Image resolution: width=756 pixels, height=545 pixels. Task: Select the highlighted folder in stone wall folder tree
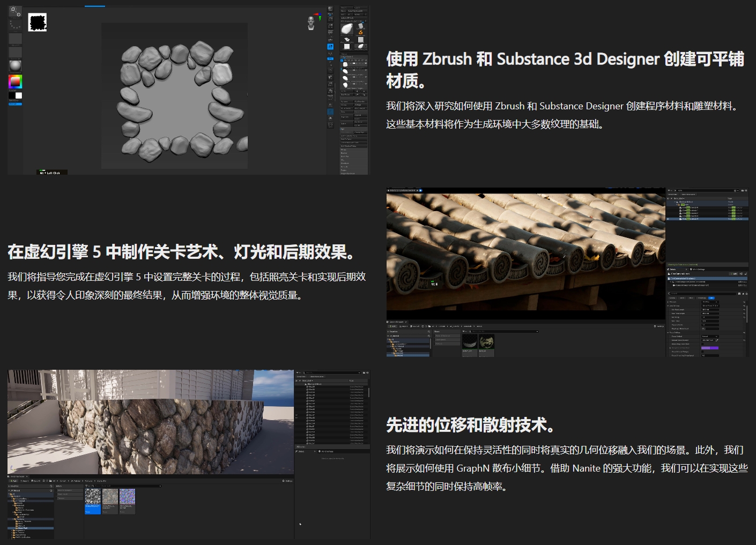[x=31, y=528]
